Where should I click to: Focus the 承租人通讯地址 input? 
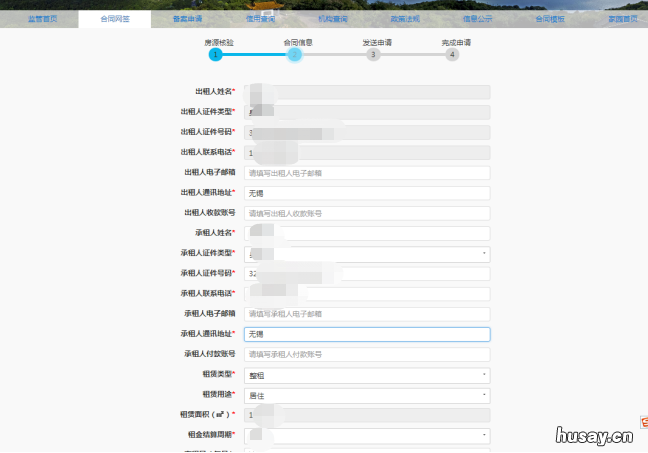(367, 334)
